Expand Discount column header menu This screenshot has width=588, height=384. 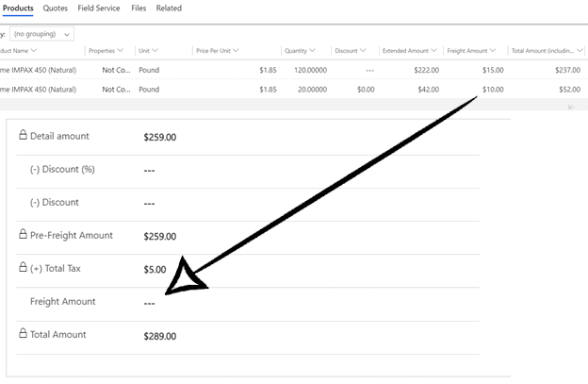(363, 50)
